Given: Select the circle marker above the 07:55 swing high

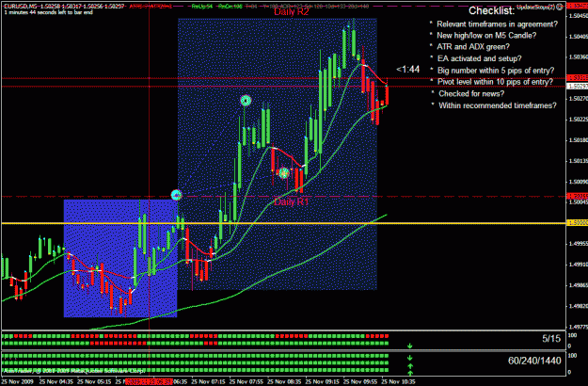Looking at the screenshot, I should pyautogui.click(x=246, y=100).
